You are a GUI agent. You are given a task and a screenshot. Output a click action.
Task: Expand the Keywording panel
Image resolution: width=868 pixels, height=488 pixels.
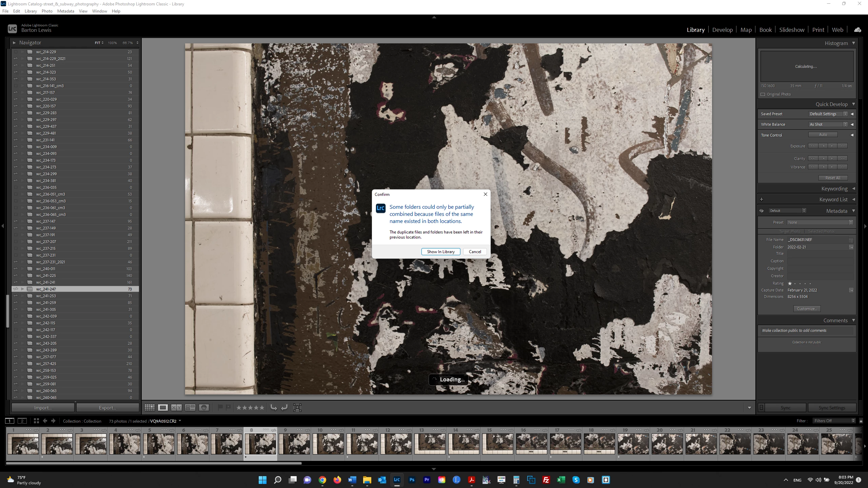click(834, 189)
